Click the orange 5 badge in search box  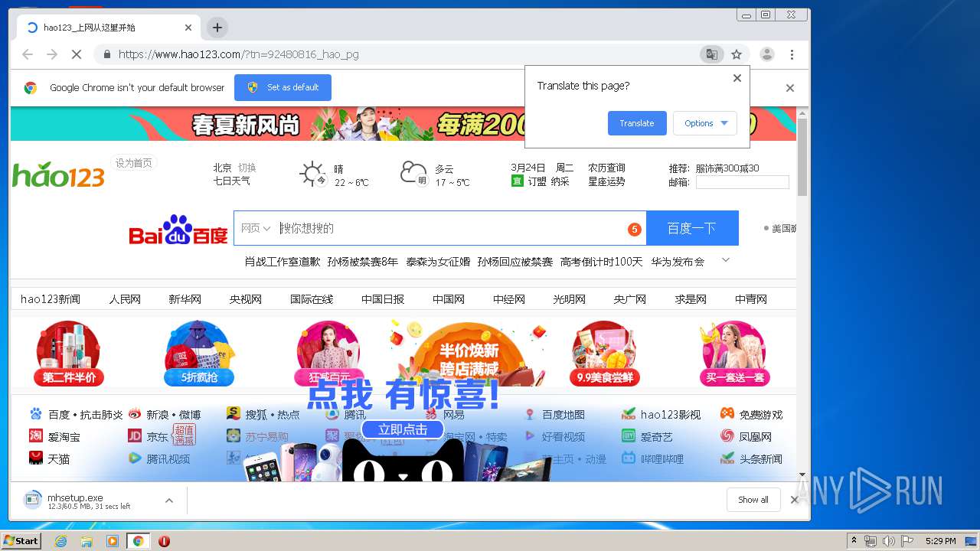click(634, 229)
